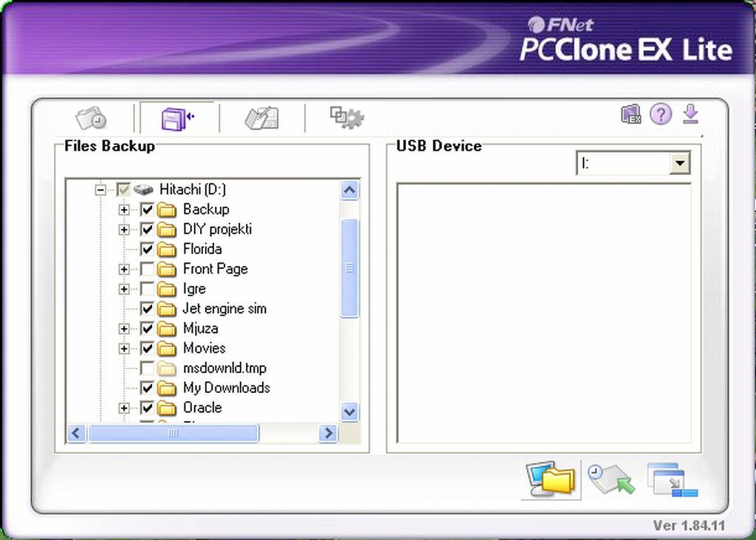The image size is (756, 540).
Task: Click the Jet engine sim folder icon
Action: point(167,309)
